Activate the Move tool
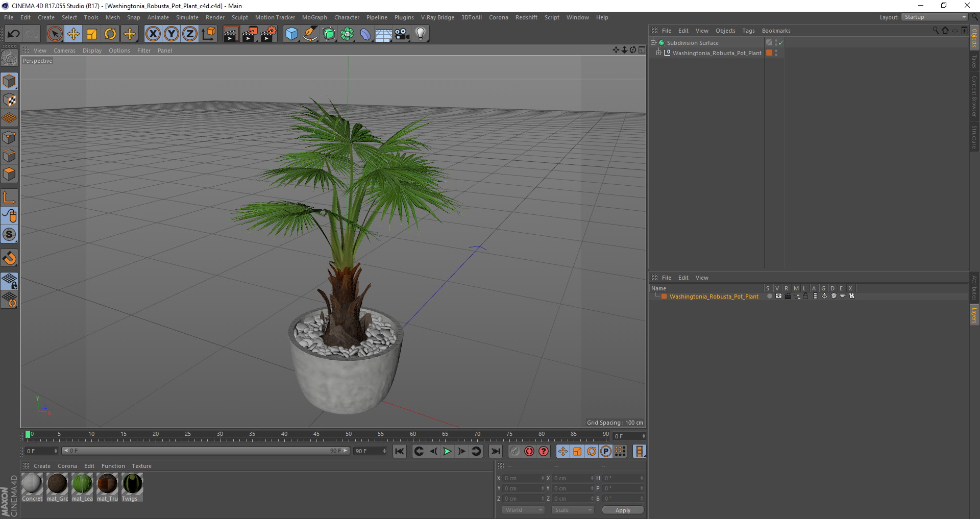Viewport: 980px width, 519px height. pyautogui.click(x=73, y=34)
